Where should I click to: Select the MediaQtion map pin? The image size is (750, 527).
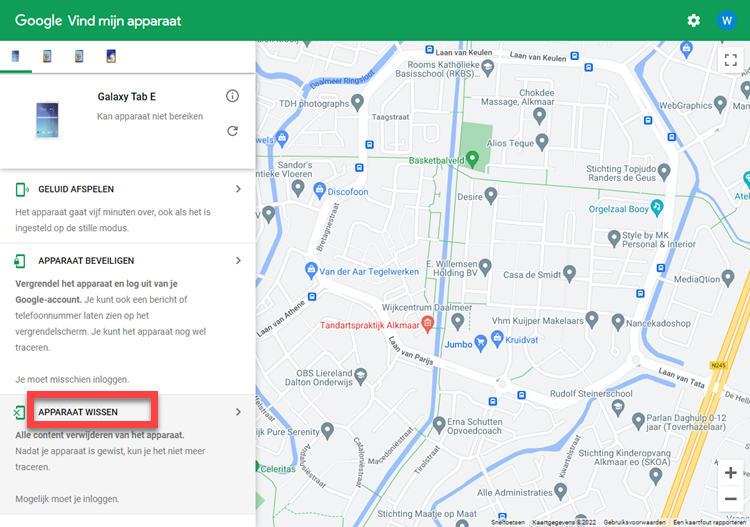click(x=728, y=277)
